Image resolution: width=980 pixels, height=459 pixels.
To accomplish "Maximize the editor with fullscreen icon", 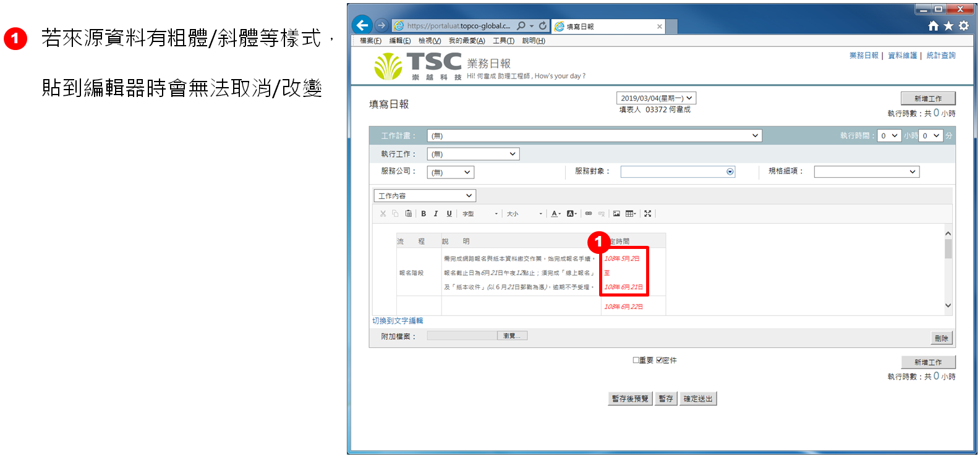I will point(647,214).
